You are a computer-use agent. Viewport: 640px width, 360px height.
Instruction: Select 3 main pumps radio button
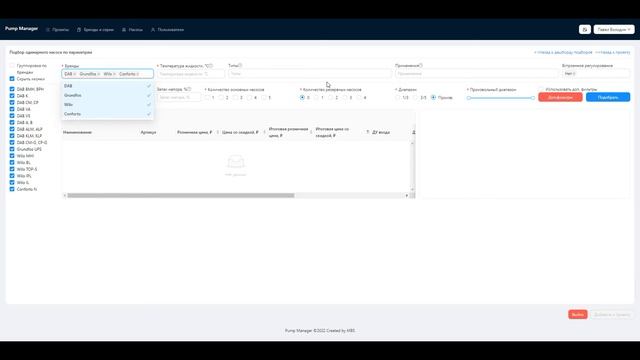236,98
